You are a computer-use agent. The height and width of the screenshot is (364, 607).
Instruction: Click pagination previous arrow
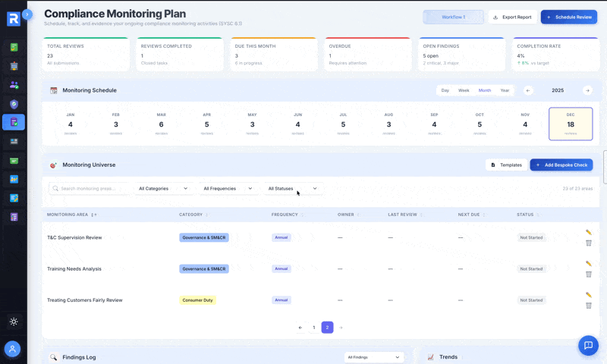pyautogui.click(x=300, y=328)
